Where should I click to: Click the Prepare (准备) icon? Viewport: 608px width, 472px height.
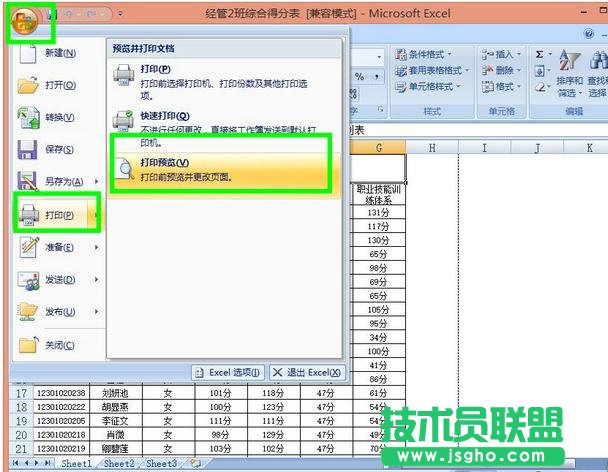click(x=29, y=247)
